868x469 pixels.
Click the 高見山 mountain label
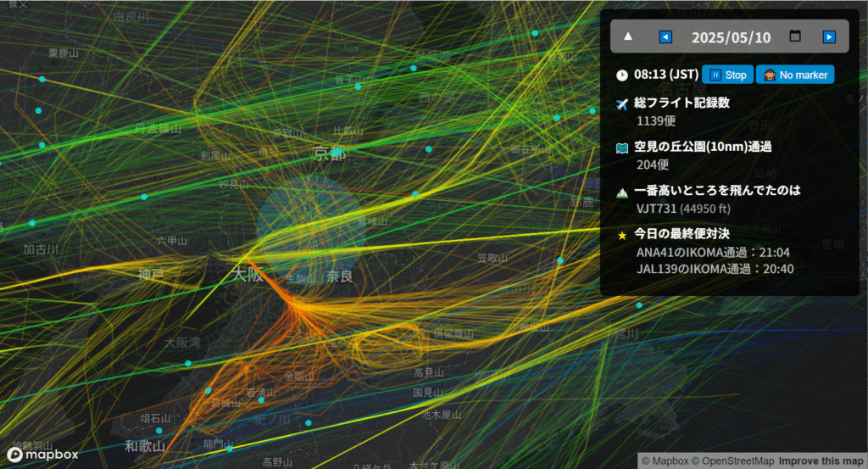[428, 373]
